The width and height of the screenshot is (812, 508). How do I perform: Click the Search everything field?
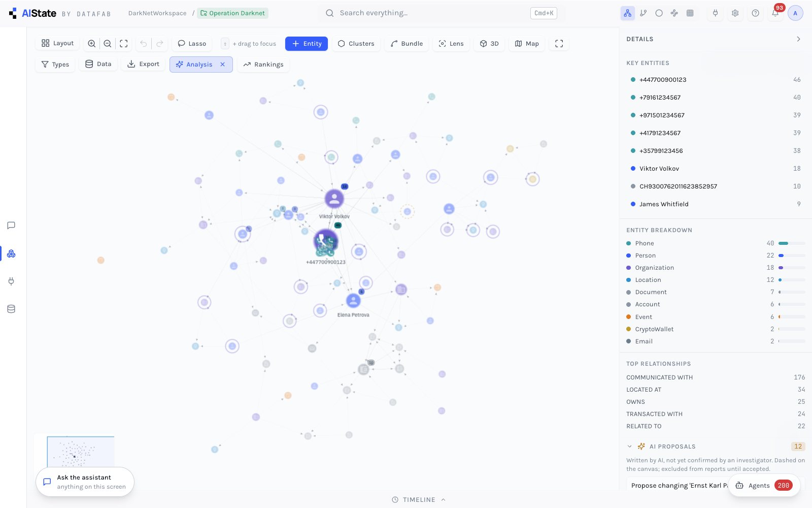click(x=442, y=13)
